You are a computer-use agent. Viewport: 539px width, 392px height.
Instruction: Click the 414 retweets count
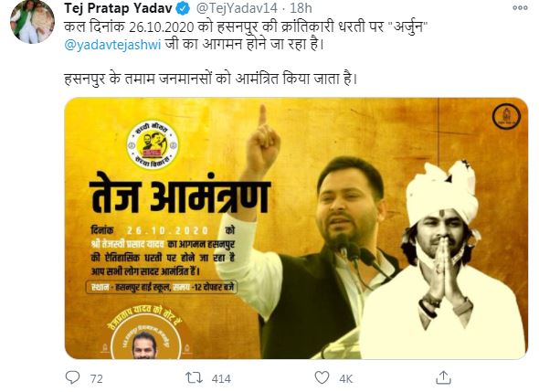(221, 378)
